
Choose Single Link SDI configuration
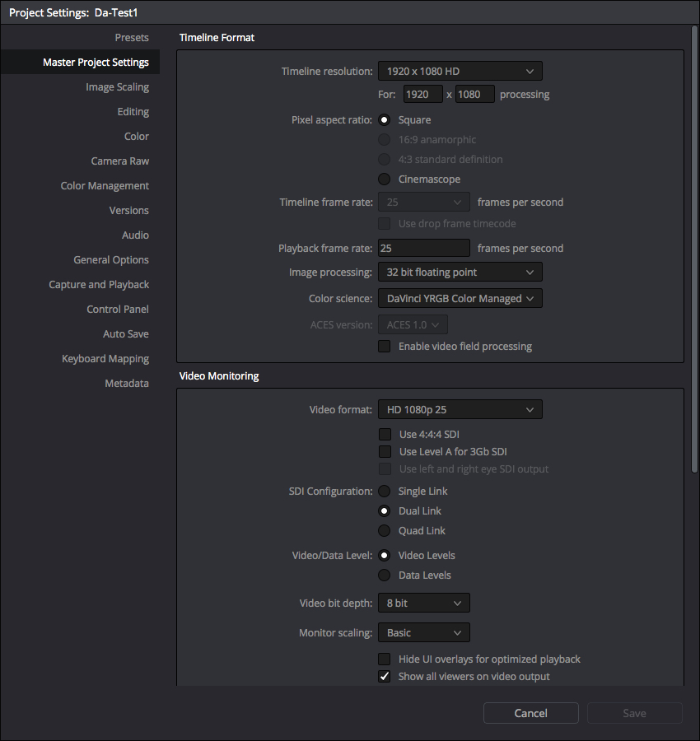pyautogui.click(x=385, y=492)
